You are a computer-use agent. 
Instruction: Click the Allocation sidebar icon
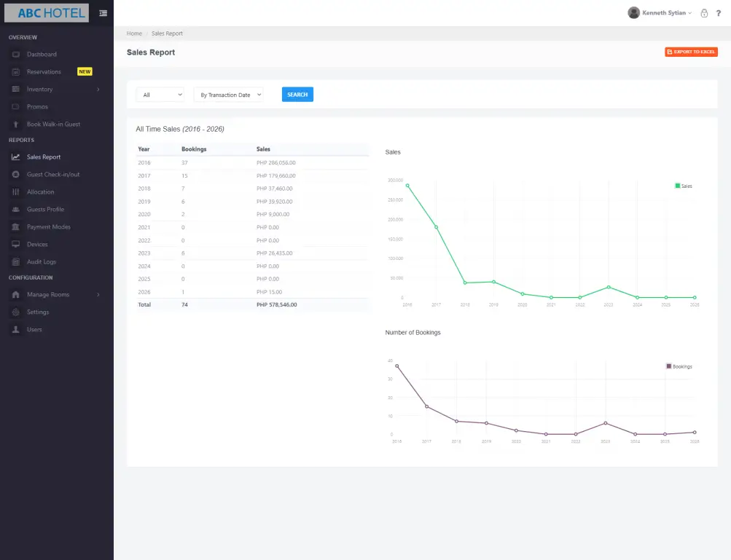pyautogui.click(x=16, y=192)
